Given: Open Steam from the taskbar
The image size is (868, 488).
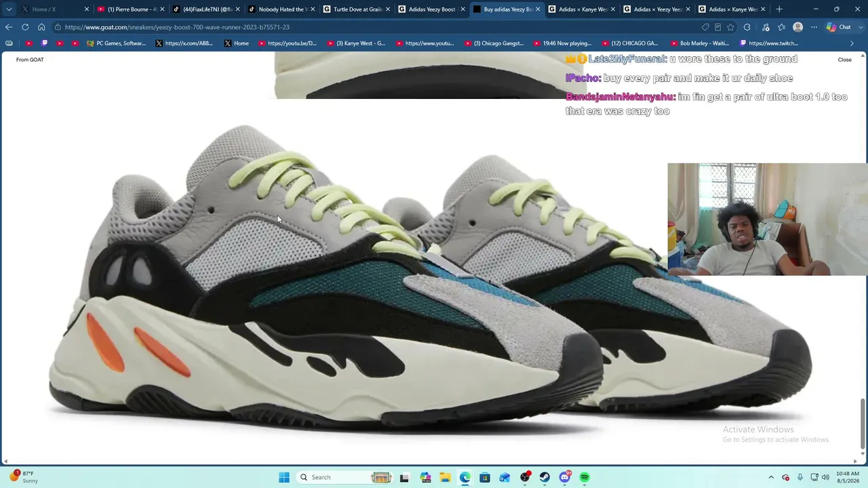Looking at the screenshot, I should (x=545, y=477).
